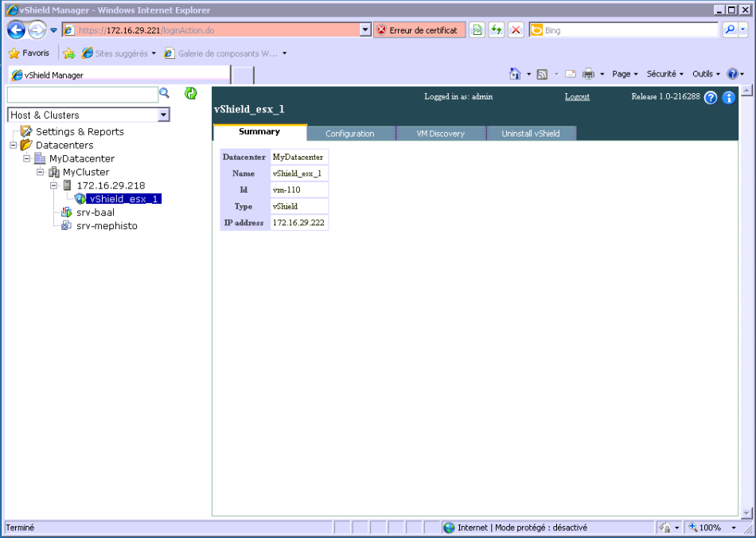
Task: Click the Logout link
Action: (577, 97)
